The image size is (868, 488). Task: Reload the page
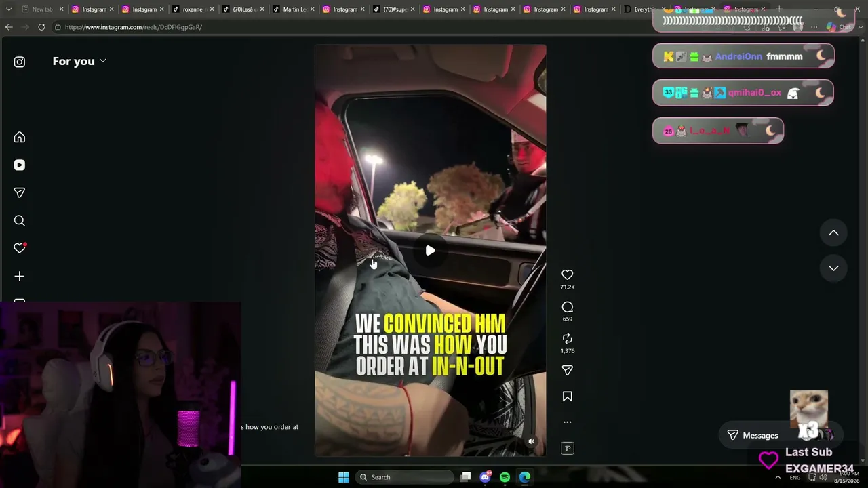pos(41,27)
